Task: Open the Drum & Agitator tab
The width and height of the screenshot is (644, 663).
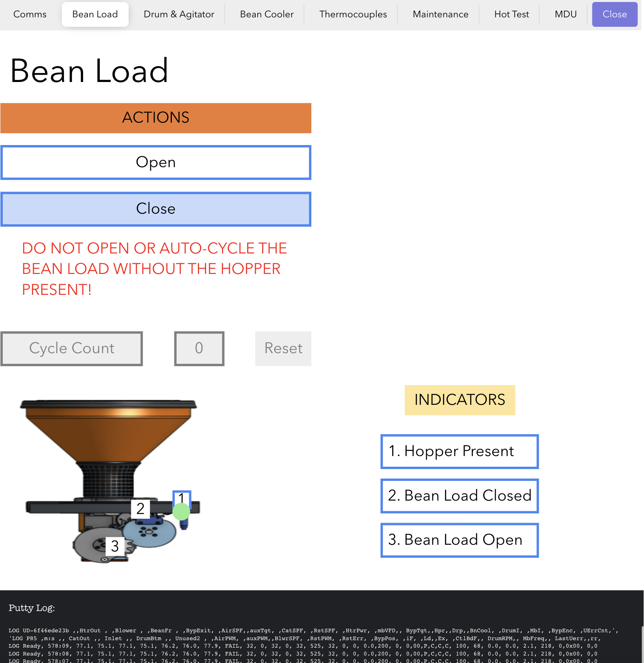Action: point(179,14)
